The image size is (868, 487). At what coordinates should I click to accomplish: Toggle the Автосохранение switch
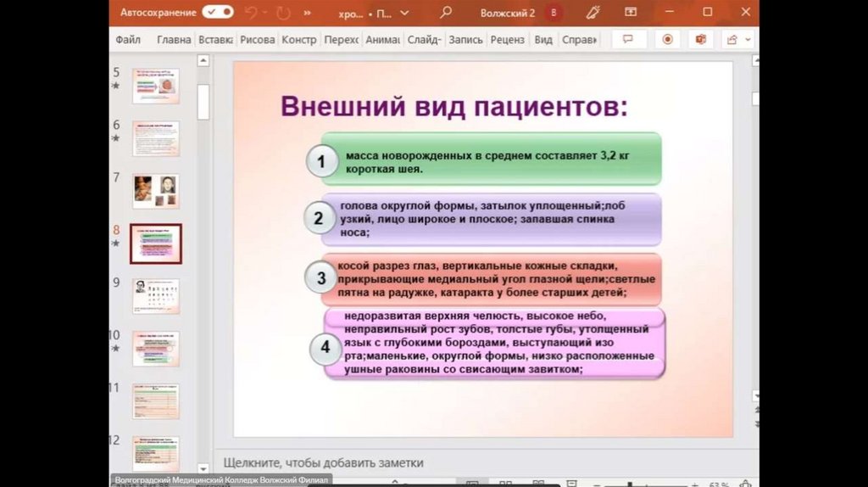coord(218,12)
